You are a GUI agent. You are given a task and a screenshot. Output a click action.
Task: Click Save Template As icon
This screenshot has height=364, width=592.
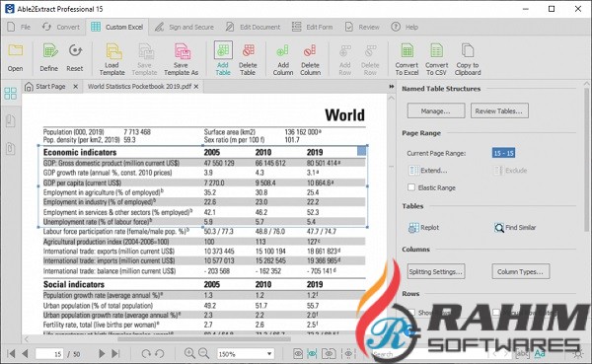182,51
